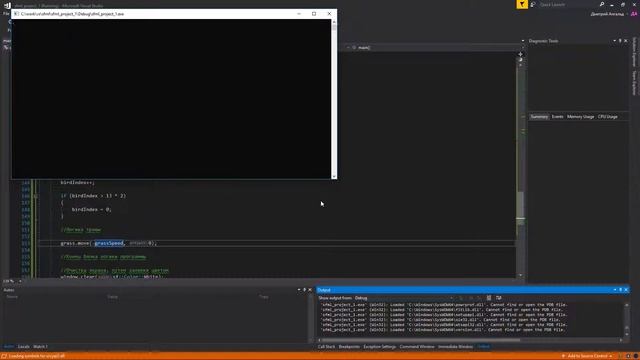
Task: Click the editor split-window plus icon
Action: 520,54
